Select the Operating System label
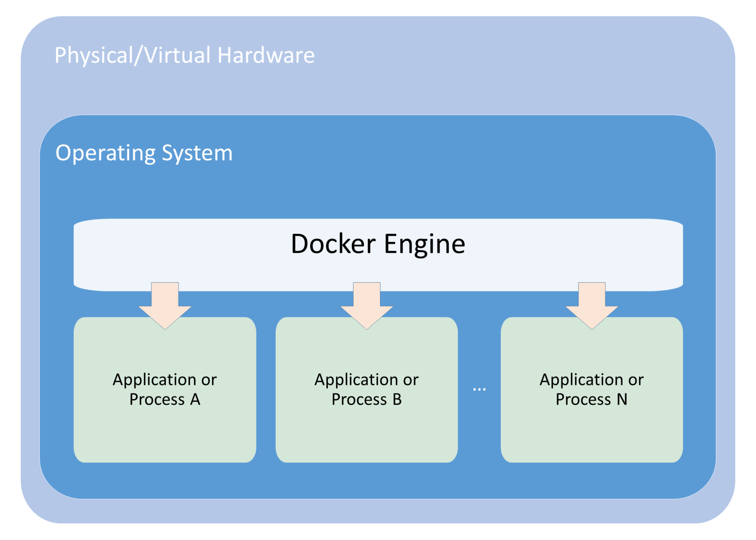The image size is (756, 540). pyautogui.click(x=144, y=153)
